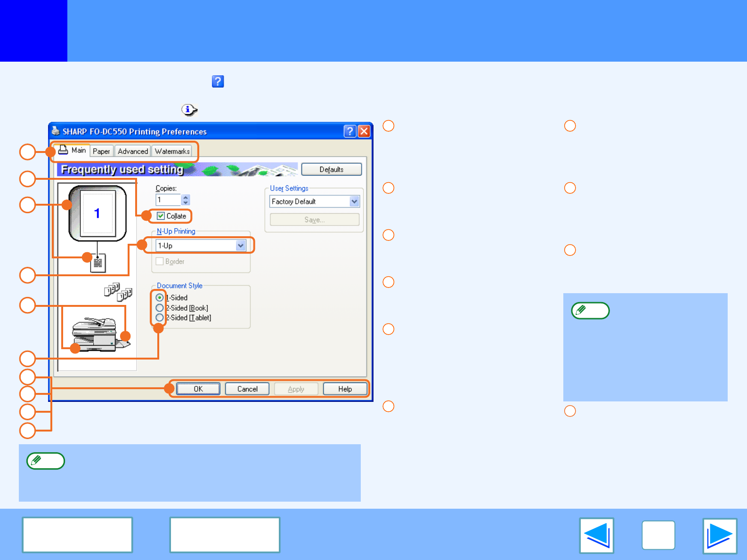747x560 pixels.
Task: Uncheck the Collate checkbox
Action: tap(161, 216)
